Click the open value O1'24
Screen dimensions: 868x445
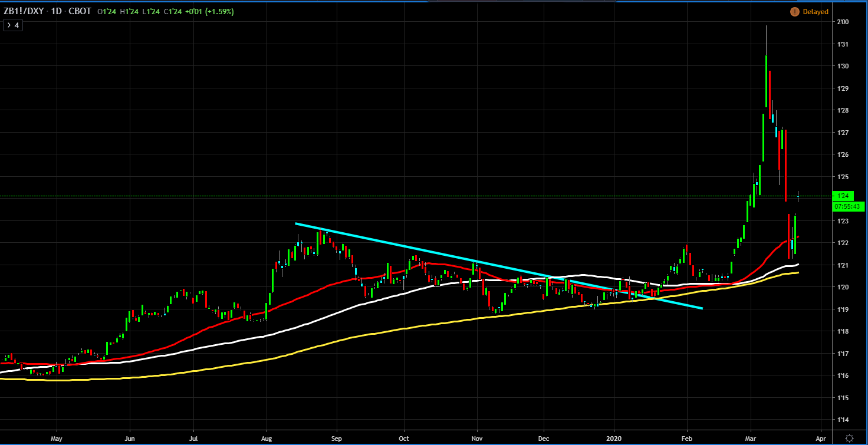click(108, 11)
